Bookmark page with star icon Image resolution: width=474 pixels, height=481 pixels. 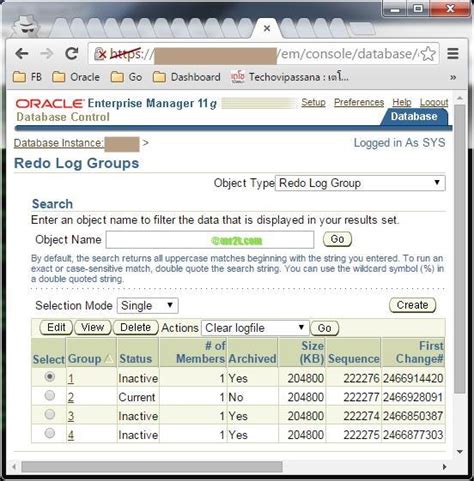point(428,54)
